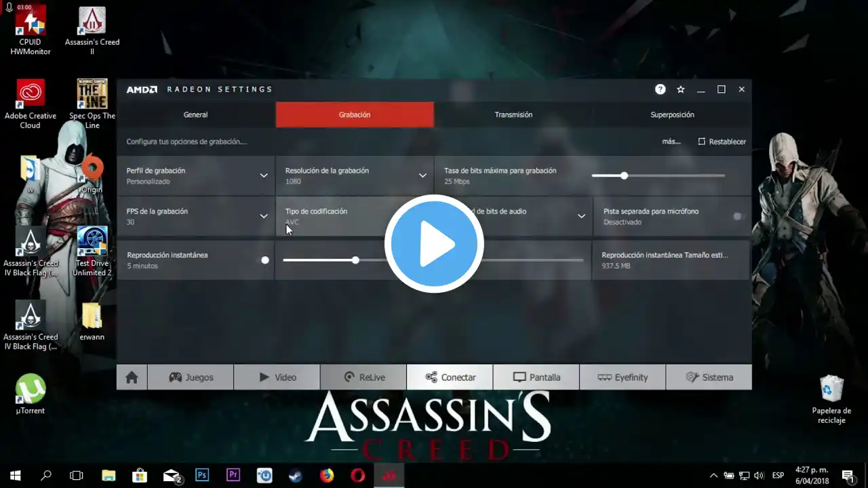Click the star favorites icon in Radeon Settings
Image resolution: width=868 pixels, height=488 pixels.
click(681, 89)
